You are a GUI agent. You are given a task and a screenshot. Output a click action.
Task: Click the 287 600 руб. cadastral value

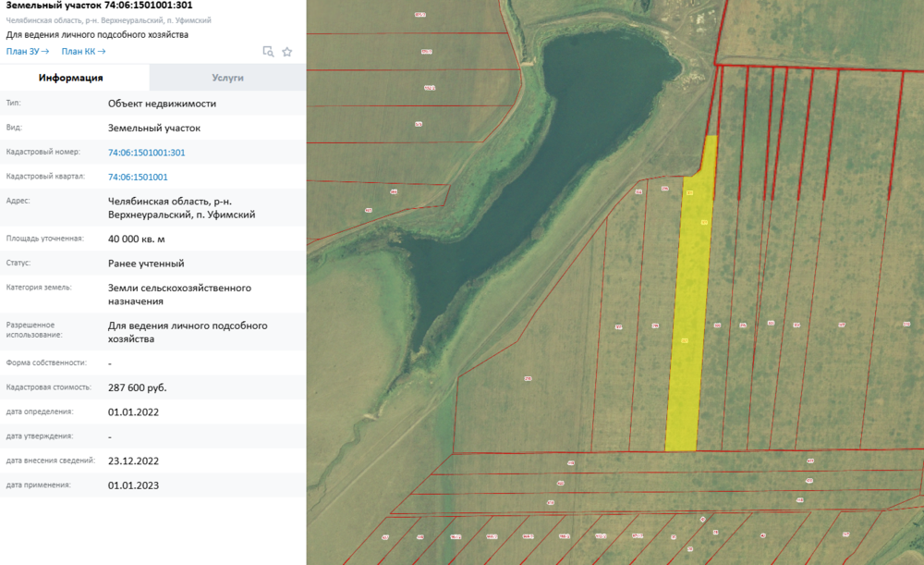click(137, 387)
